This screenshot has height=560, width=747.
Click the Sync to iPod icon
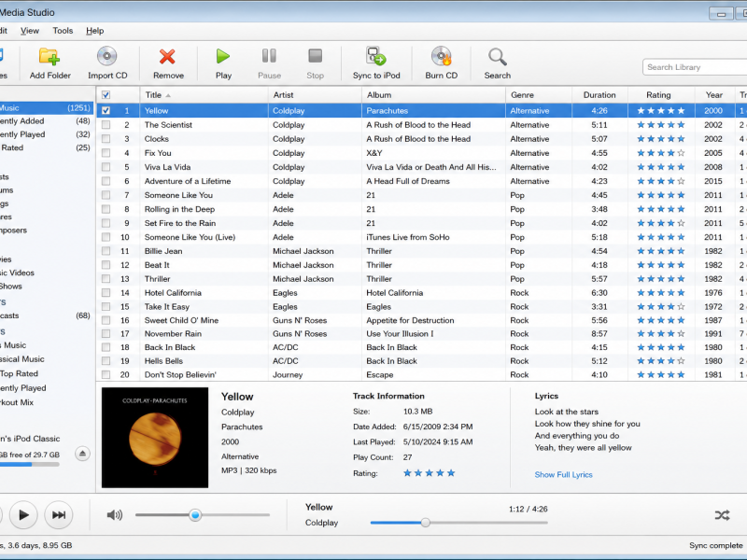point(376,56)
